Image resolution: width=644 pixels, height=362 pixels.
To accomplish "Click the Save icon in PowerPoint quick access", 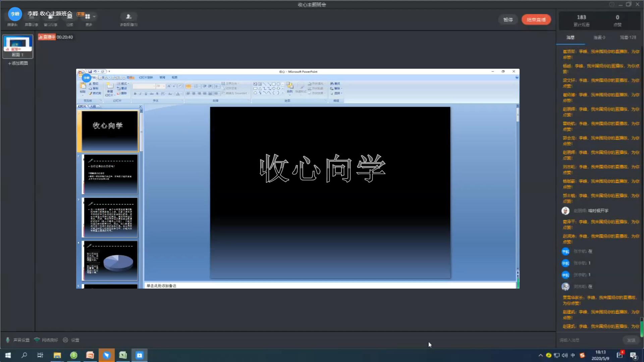I will 90,71.
